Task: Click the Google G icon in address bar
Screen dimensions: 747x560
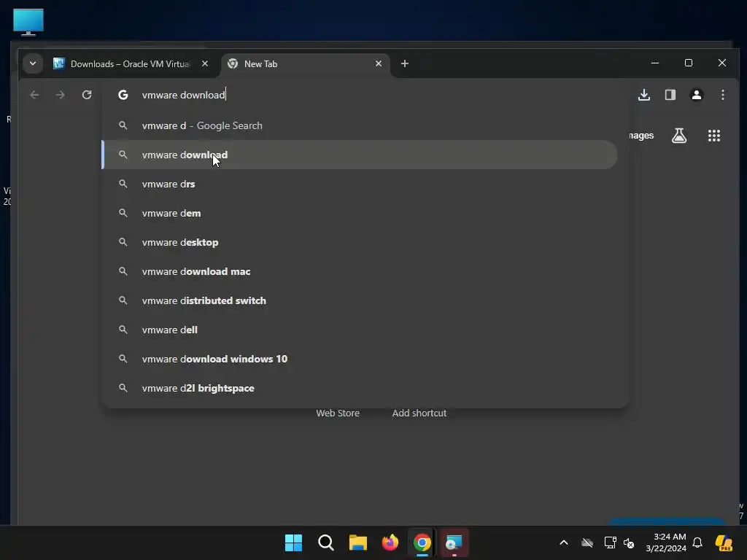Action: (123, 95)
